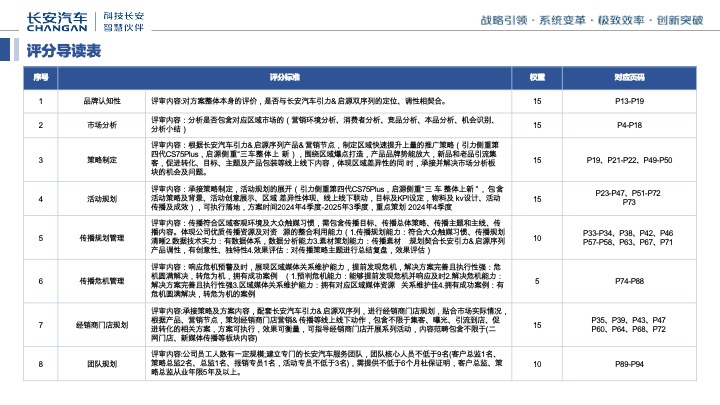Select weight value 5 in row 6
Image resolution: width=720 pixels, height=405 pixels.
pyautogui.click(x=537, y=281)
